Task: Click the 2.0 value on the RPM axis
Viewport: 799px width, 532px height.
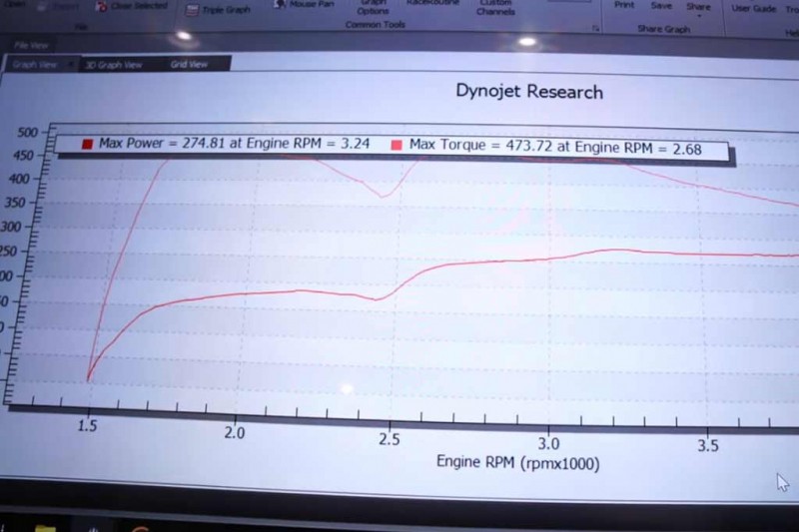Action: (235, 433)
